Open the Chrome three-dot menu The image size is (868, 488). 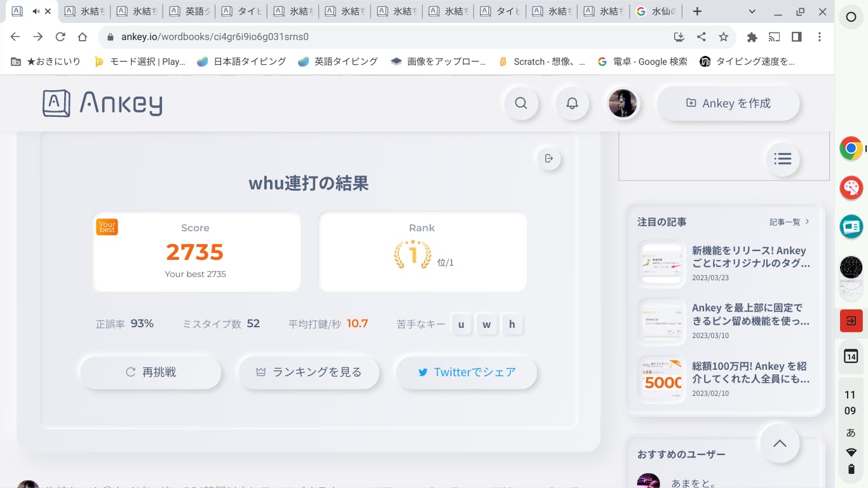tap(820, 37)
